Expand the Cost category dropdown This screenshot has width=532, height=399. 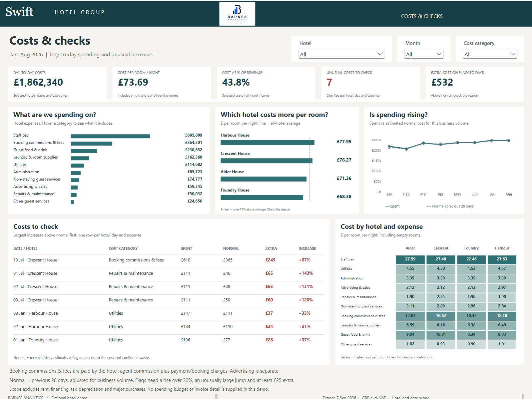490,54
